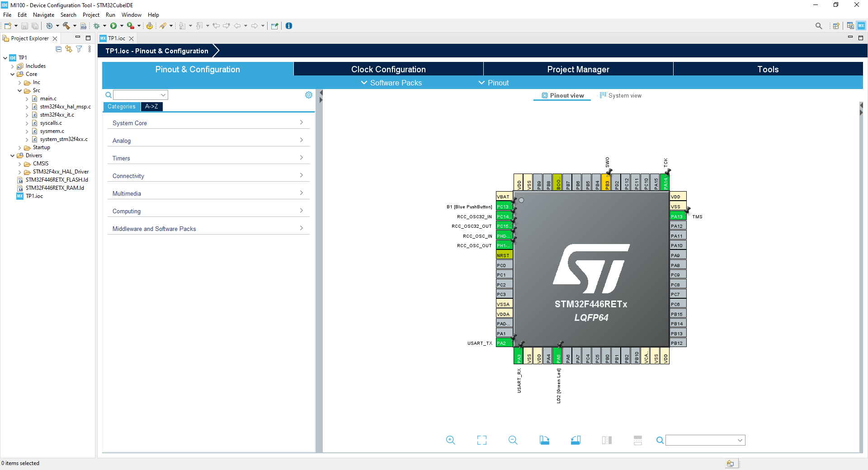Switch to the Project Manager tab
868x470 pixels.
point(578,69)
